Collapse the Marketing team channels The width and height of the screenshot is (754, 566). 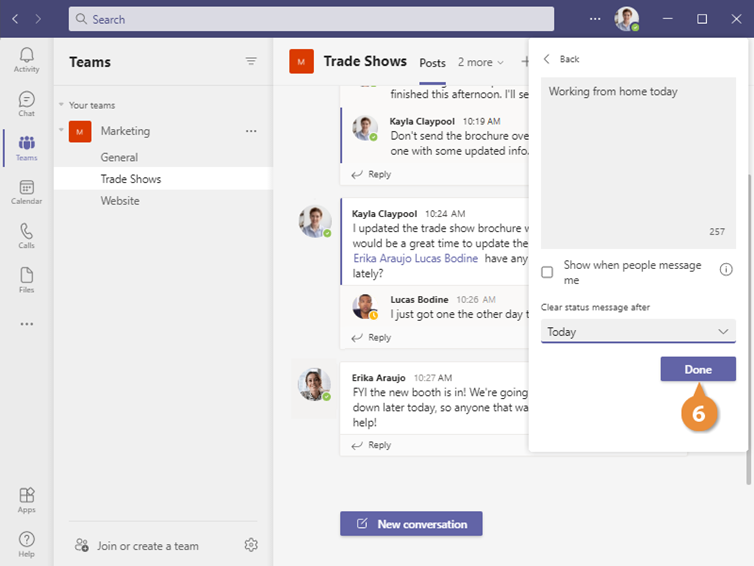pos(61,130)
